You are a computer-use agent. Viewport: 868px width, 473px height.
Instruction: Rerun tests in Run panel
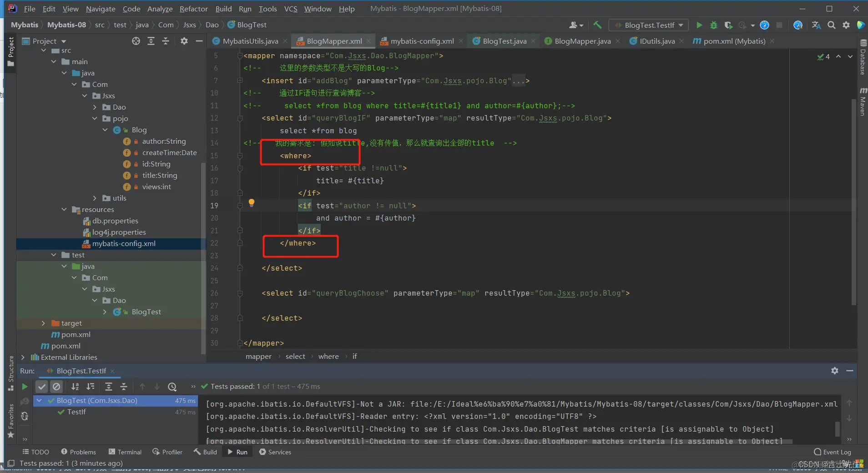[x=25, y=387]
